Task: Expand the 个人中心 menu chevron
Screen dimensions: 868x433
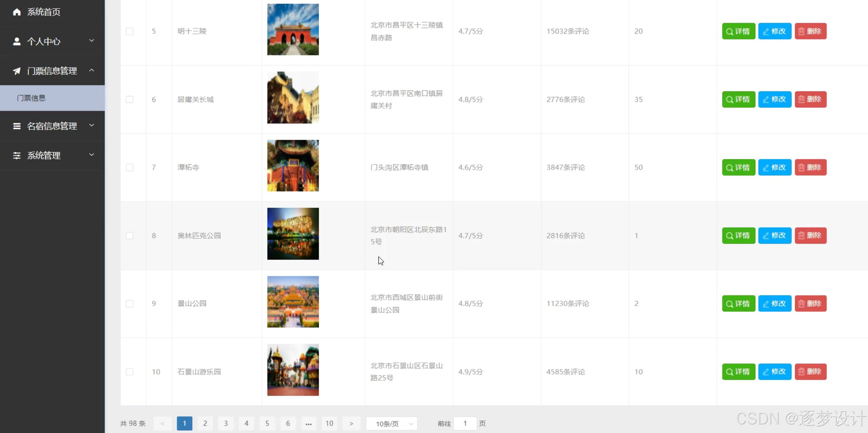Action: [x=91, y=41]
